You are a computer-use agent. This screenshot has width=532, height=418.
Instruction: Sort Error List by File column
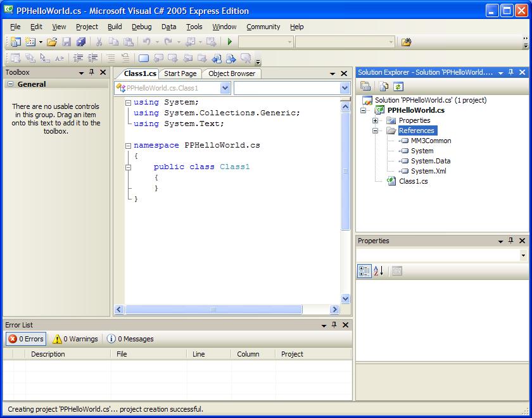point(149,354)
